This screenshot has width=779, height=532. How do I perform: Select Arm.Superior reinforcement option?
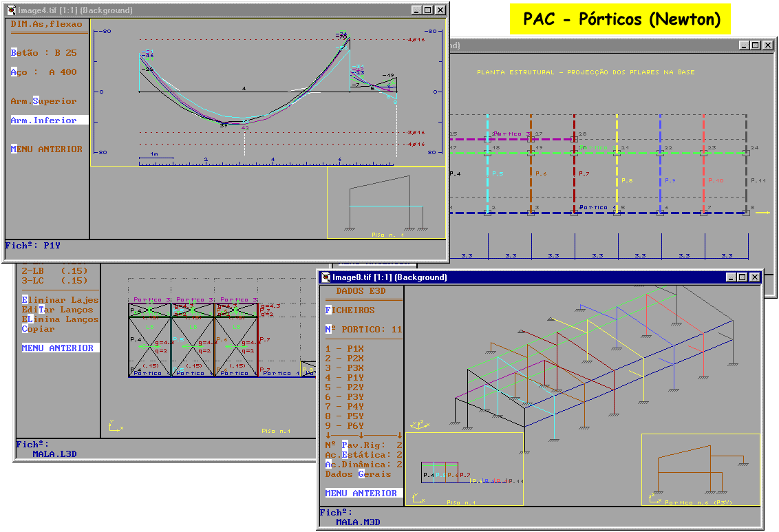pyautogui.click(x=43, y=101)
